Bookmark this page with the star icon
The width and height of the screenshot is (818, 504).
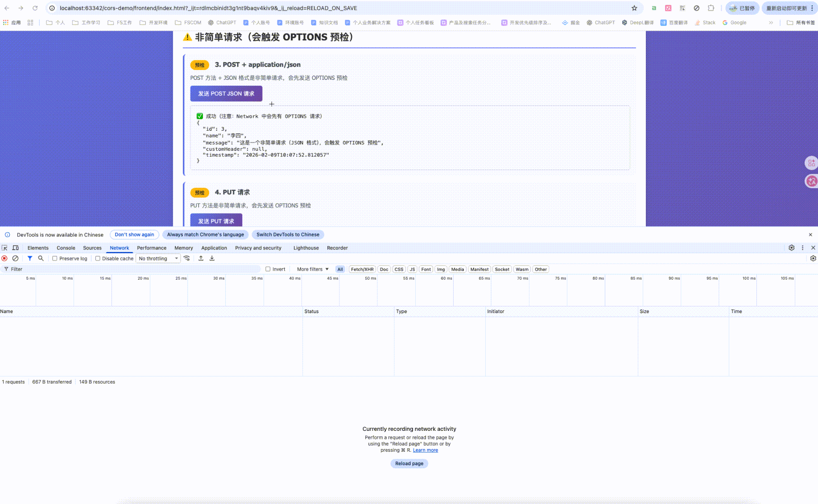click(x=634, y=8)
